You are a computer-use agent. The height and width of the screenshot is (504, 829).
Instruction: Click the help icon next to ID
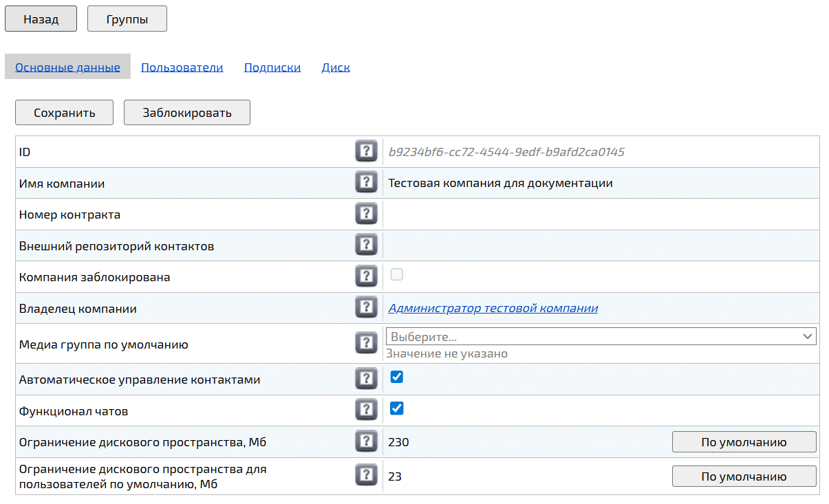(x=367, y=151)
